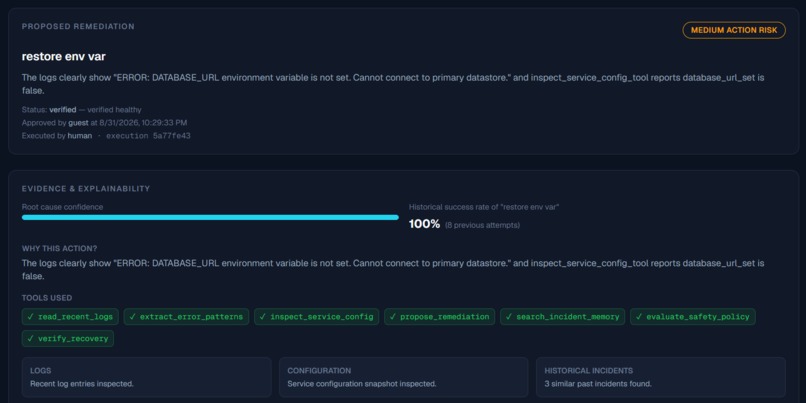
Task: Select the evaluate_safety_policy tool chip
Action: point(693,317)
